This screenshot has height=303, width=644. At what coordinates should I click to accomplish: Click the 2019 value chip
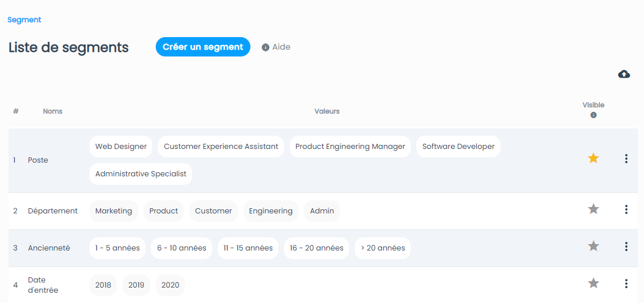pyautogui.click(x=136, y=285)
